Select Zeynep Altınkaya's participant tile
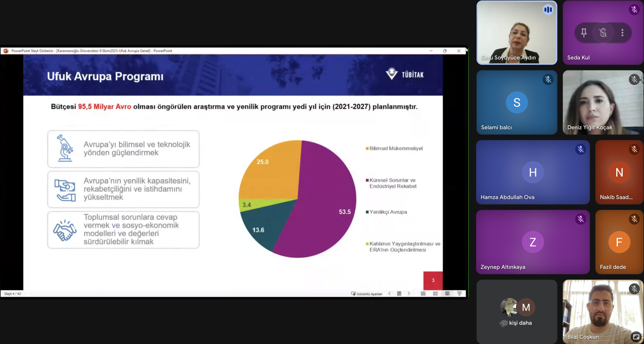Screen dimensions: 644x344 (533, 242)
